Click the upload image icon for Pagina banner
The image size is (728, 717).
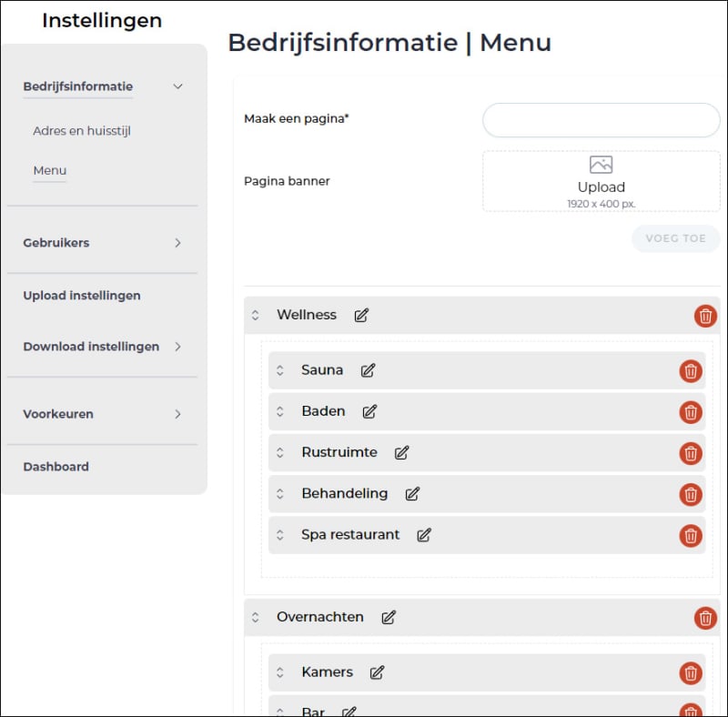[x=601, y=165]
